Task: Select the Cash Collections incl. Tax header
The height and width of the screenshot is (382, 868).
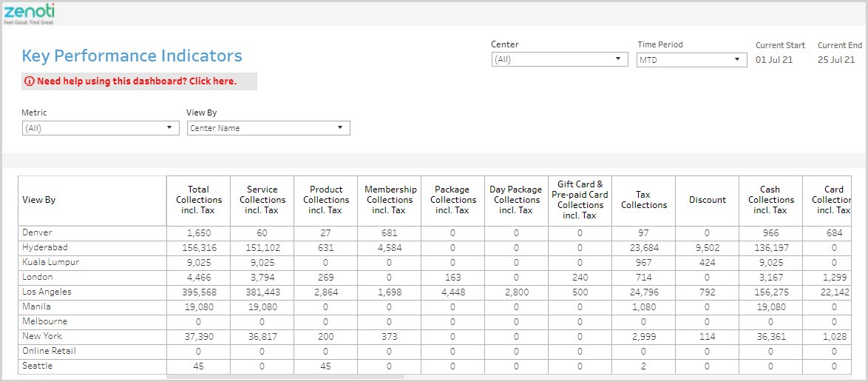Action: coord(770,200)
